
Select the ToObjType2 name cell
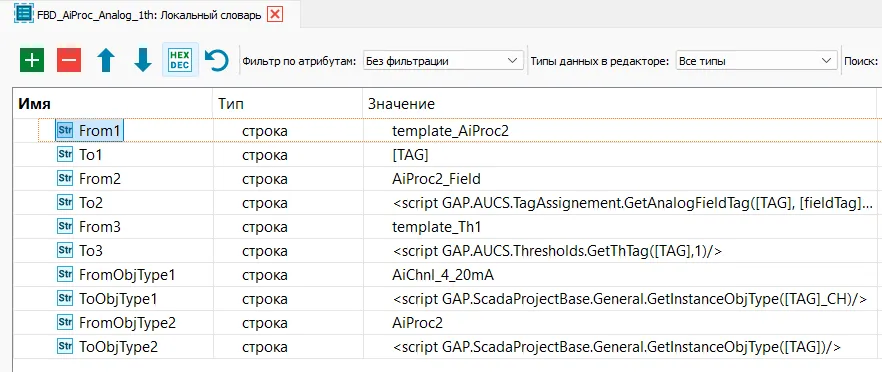[119, 347]
